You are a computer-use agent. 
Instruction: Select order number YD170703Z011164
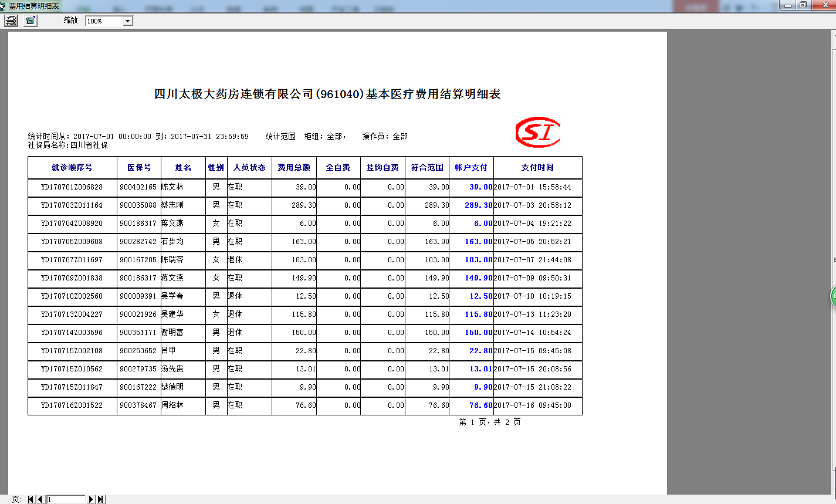coord(72,205)
